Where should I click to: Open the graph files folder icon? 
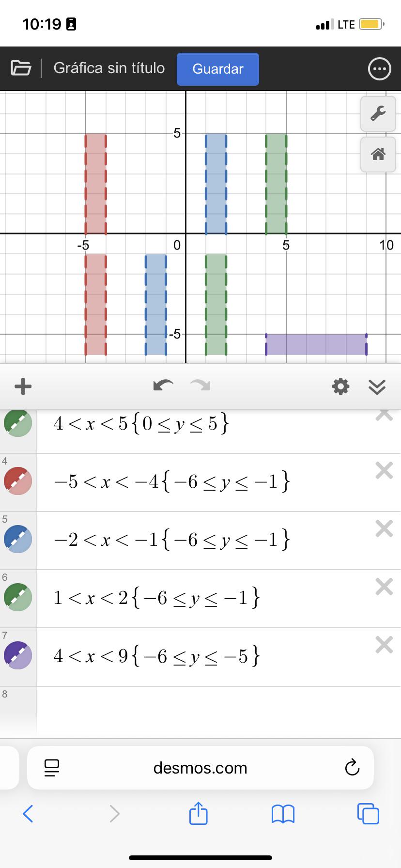point(21,68)
